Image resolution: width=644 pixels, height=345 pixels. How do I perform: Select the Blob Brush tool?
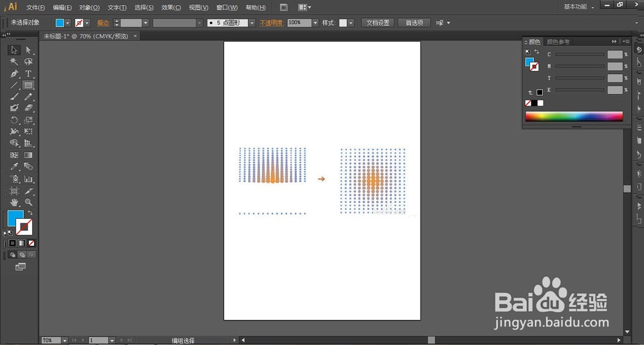tap(14, 108)
